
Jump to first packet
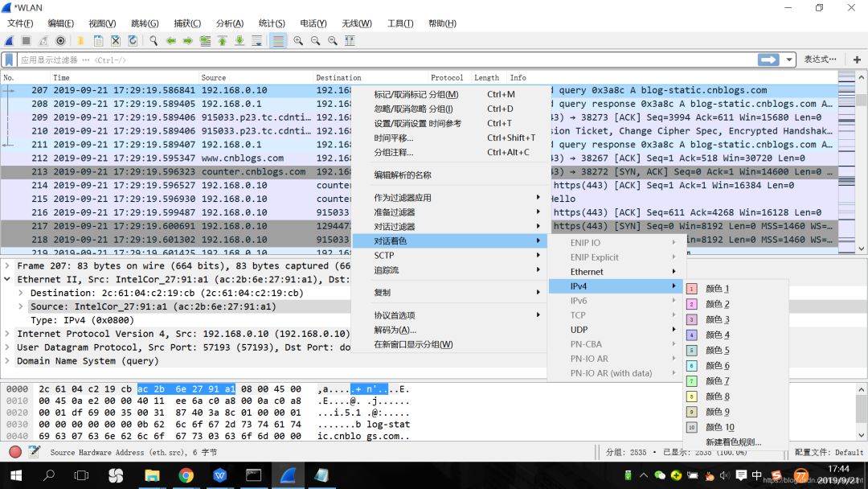223,40
